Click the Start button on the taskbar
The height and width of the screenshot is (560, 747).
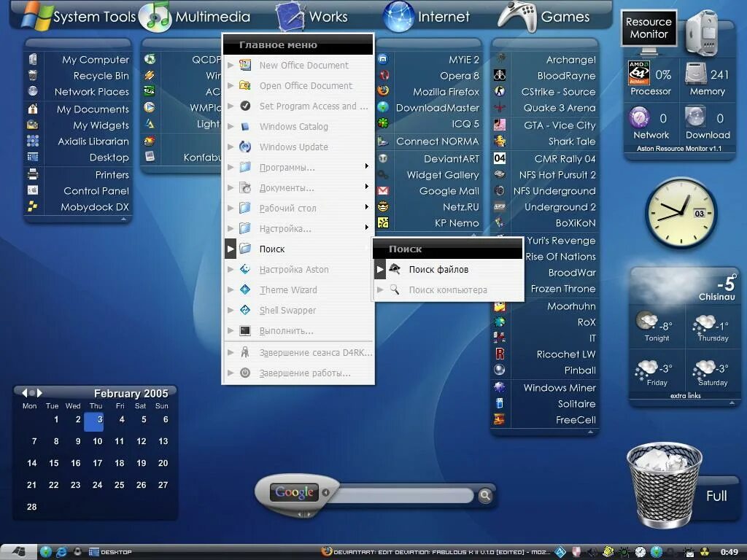coord(18,552)
